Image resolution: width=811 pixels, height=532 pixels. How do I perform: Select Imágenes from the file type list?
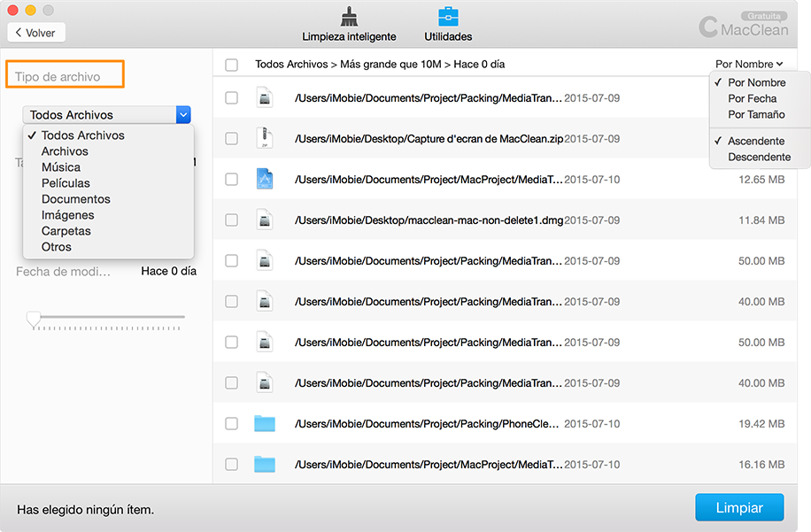[68, 215]
